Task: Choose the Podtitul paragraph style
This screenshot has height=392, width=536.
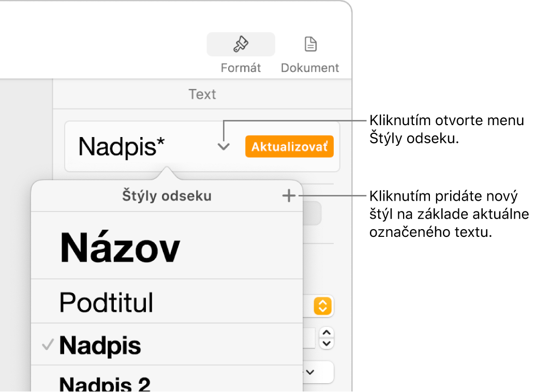Action: [x=167, y=301]
